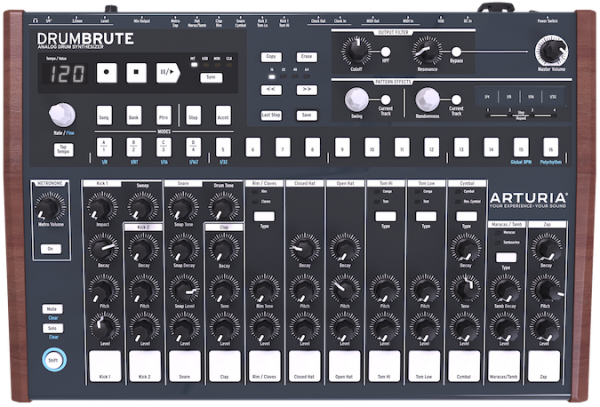Select Bank mode
600x407 pixels.
pos(134,116)
